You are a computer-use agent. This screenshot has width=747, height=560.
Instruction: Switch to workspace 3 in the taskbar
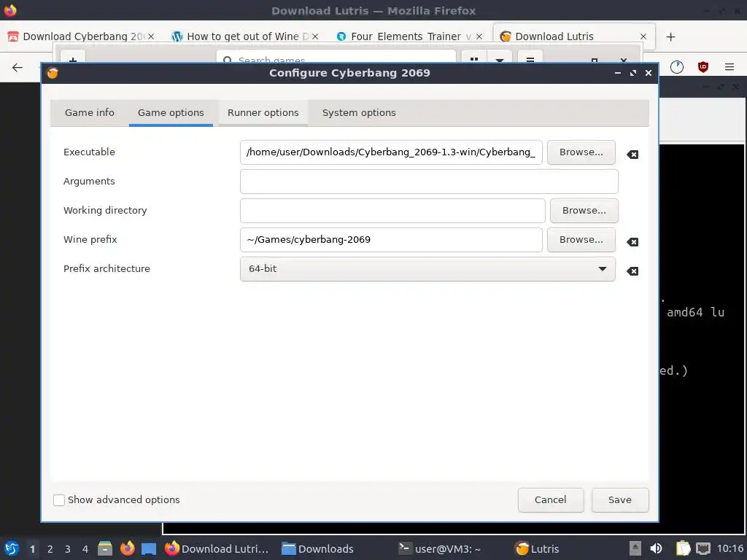pyautogui.click(x=68, y=549)
